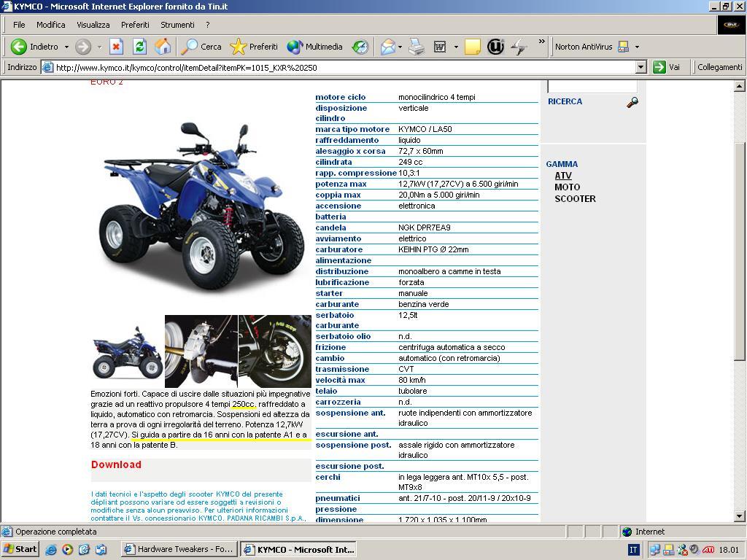Click the 'KEIHIN PTG Ø 22mm' carburatore value

[433, 249]
